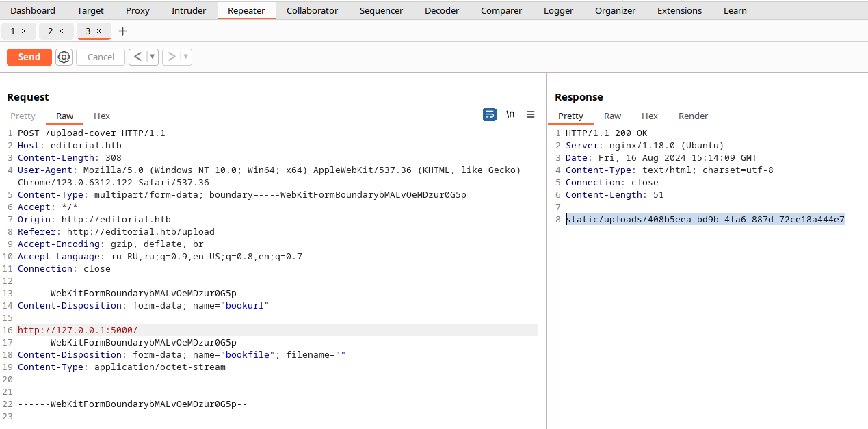The height and width of the screenshot is (429, 868).
Task: Select Response Pretty view tab
Action: tap(570, 116)
